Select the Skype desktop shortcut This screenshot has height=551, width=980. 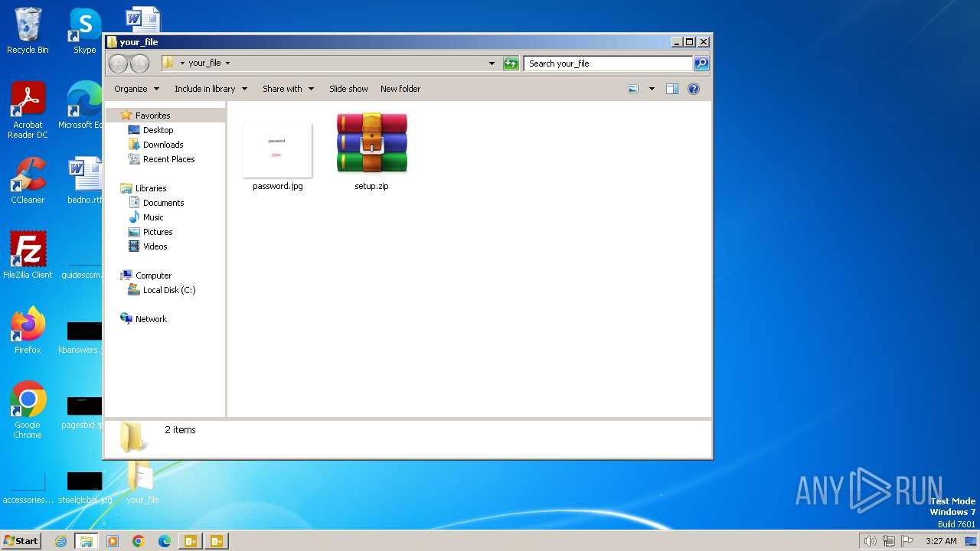84,31
